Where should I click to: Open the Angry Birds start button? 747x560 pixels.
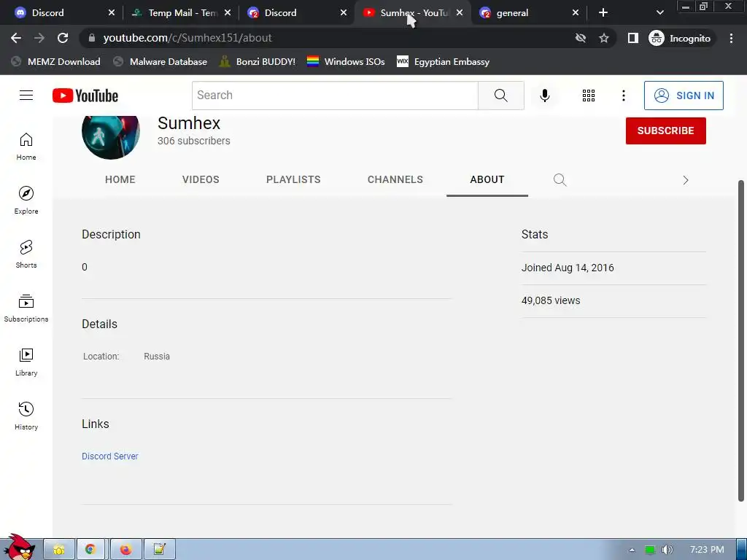coord(20,548)
